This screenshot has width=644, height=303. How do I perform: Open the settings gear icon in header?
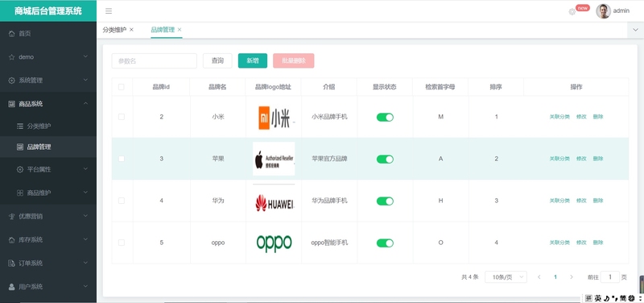(x=572, y=12)
